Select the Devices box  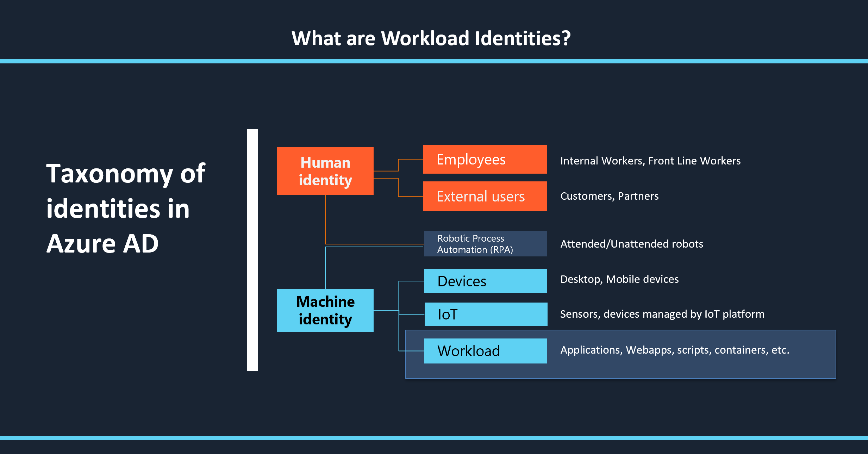click(486, 281)
